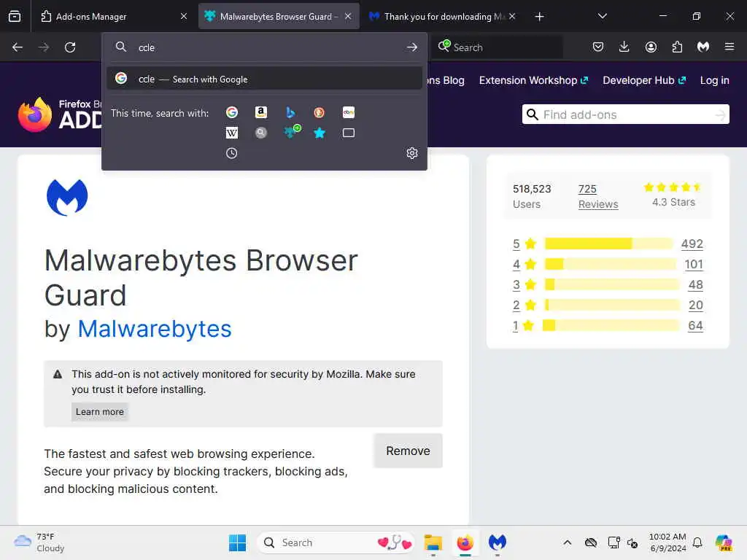Search in open tabs via tab icon
This screenshot has width=747, height=560.
tap(349, 133)
